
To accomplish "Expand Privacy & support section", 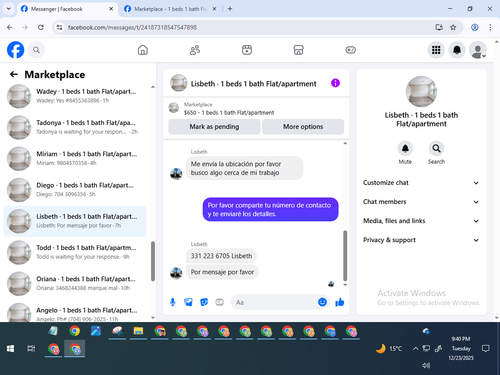I will (421, 240).
